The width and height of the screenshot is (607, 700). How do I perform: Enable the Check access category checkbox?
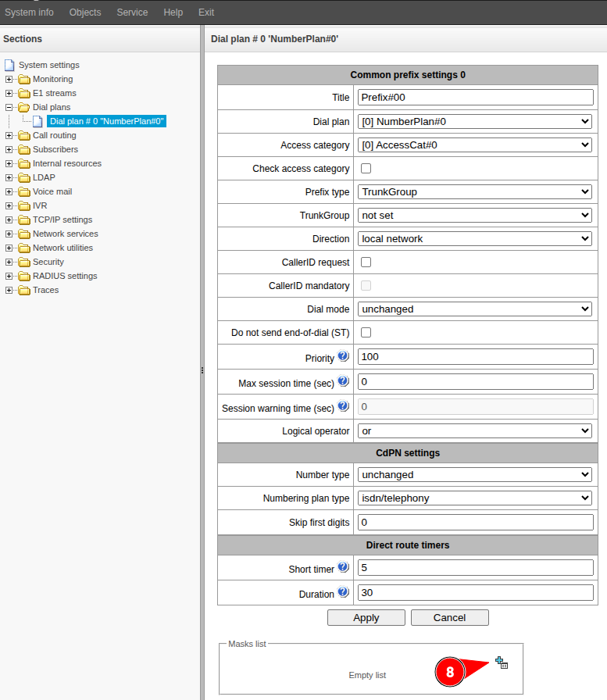point(366,169)
